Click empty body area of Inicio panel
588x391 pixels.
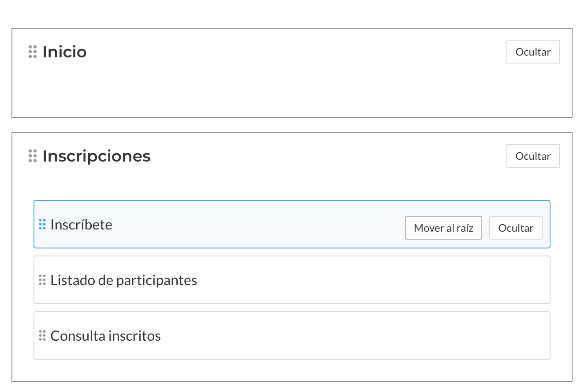point(291,93)
